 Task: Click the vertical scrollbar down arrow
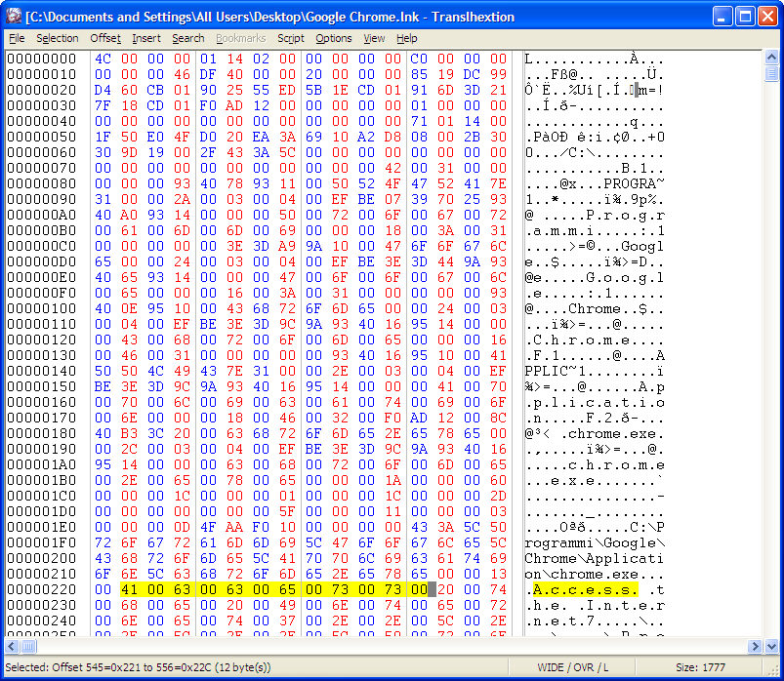tap(771, 646)
